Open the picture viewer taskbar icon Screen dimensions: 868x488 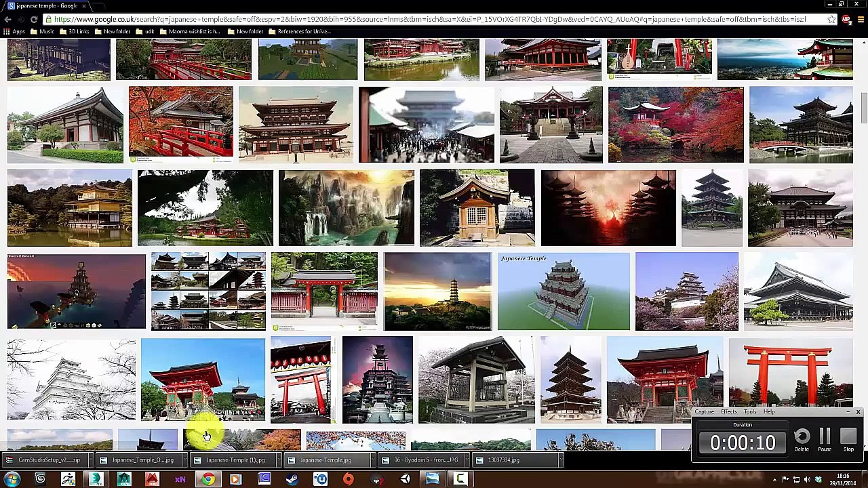(x=433, y=479)
